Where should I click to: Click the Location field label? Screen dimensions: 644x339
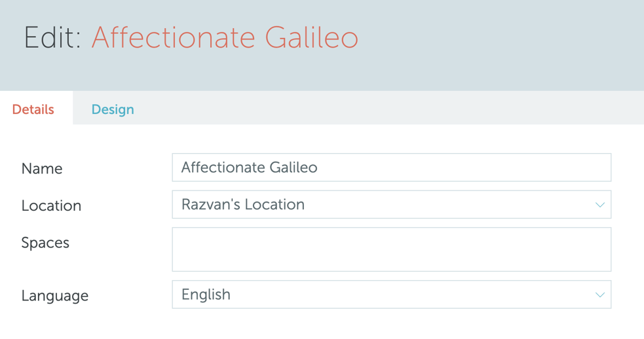[51, 205]
